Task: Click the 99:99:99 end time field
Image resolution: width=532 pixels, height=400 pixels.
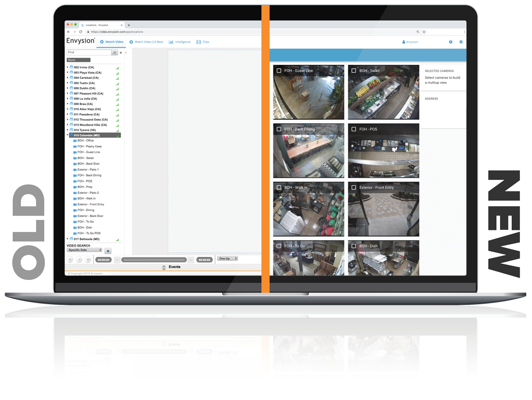Action: 204,260
